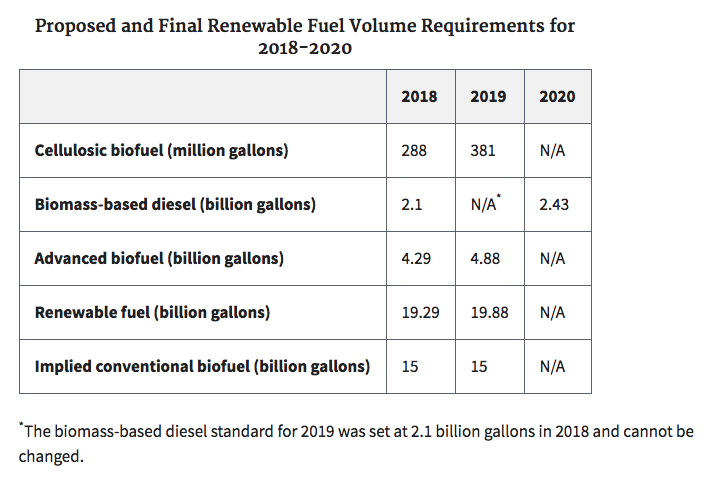The image size is (707, 479).
Task: Select the 2020 column header
Action: point(557,97)
